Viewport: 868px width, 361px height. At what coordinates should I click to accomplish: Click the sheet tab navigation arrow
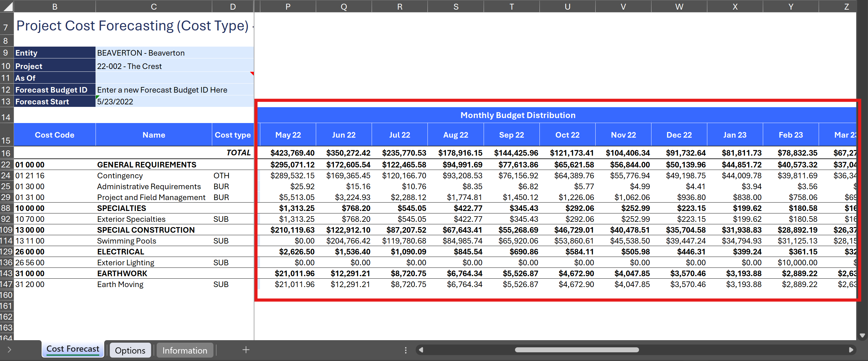9,350
